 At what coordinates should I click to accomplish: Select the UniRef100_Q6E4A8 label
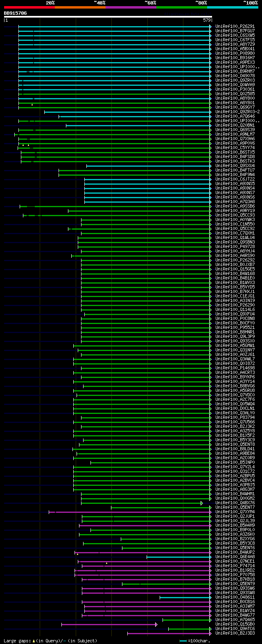(x=235, y=557)
